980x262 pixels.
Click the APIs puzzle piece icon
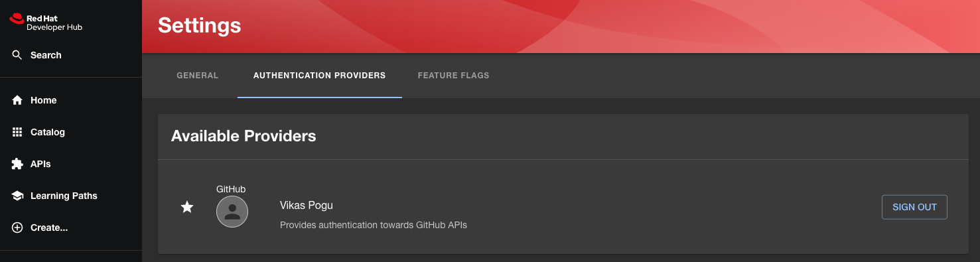click(x=17, y=164)
